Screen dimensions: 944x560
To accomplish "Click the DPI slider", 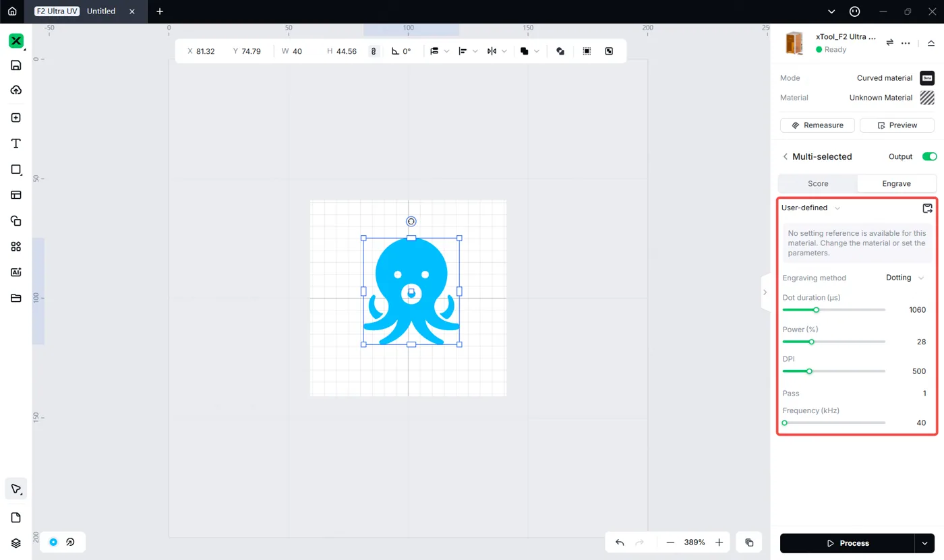I will (x=833, y=371).
